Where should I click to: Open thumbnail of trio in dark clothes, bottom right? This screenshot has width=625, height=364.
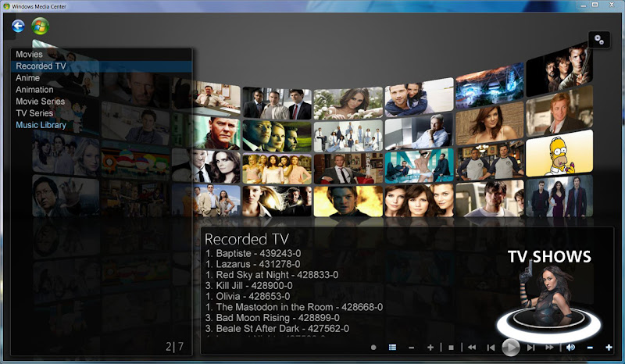pos(559,196)
